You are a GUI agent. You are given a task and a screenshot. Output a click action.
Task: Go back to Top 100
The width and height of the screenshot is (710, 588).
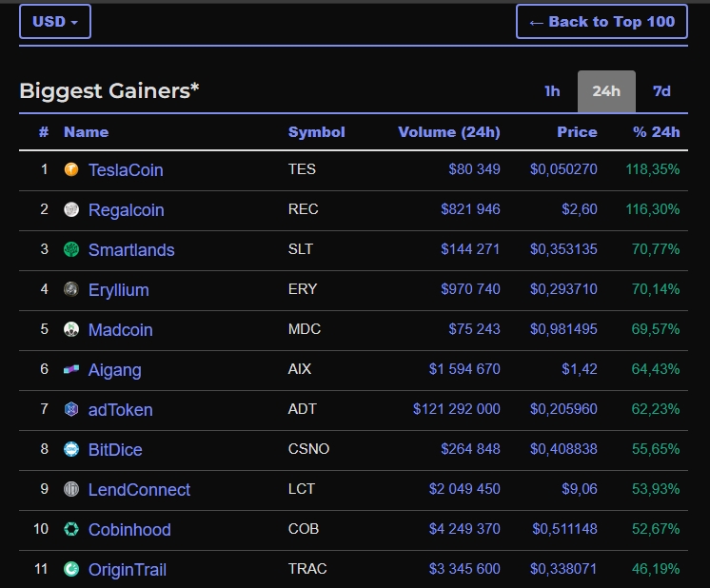602,21
